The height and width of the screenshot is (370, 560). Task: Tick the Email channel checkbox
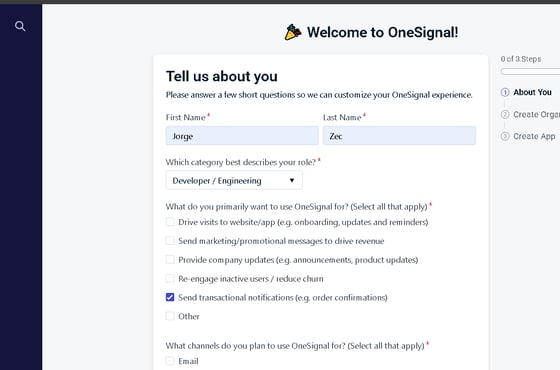pos(170,361)
